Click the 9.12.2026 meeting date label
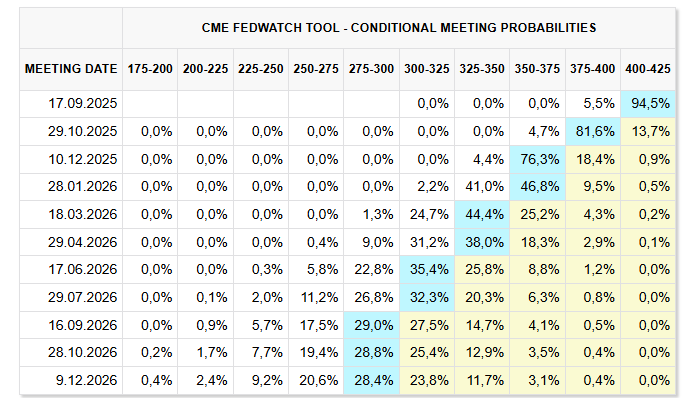Image resolution: width=697 pixels, height=398 pixels. pyautogui.click(x=86, y=381)
